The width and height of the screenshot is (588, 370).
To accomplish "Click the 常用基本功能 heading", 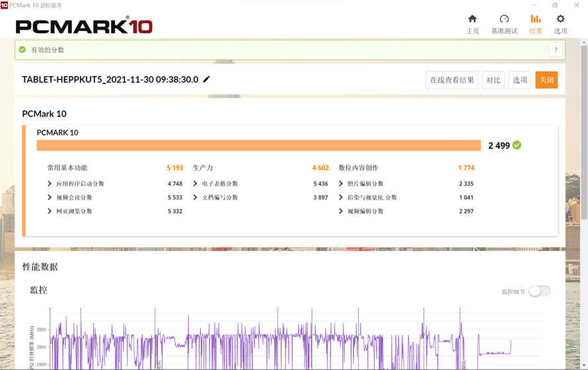I will click(67, 168).
